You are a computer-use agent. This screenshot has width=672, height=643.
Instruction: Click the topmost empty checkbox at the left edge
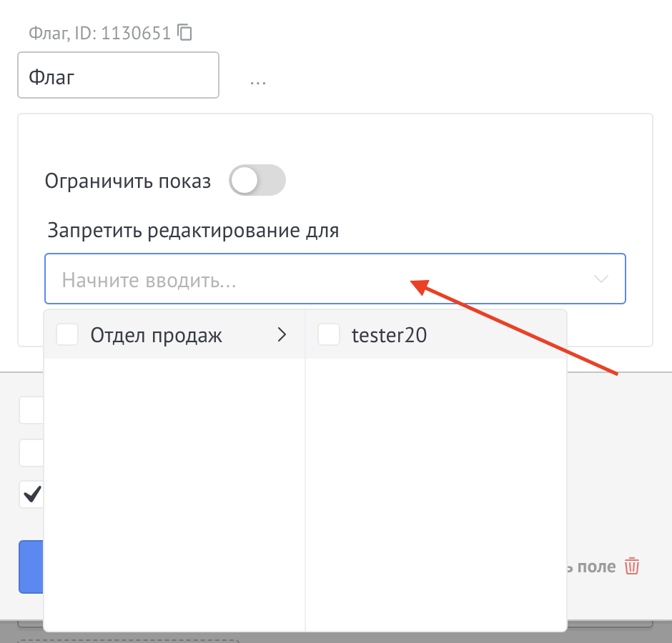(31, 410)
